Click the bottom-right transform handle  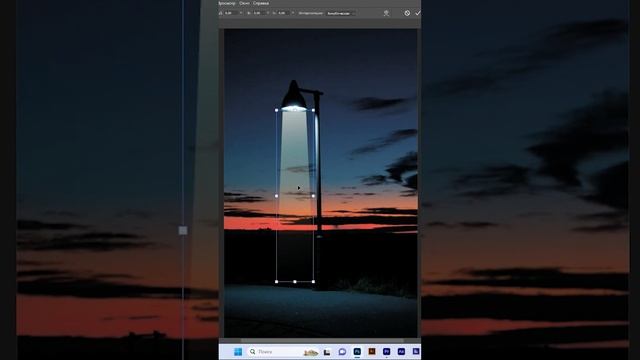point(313,282)
